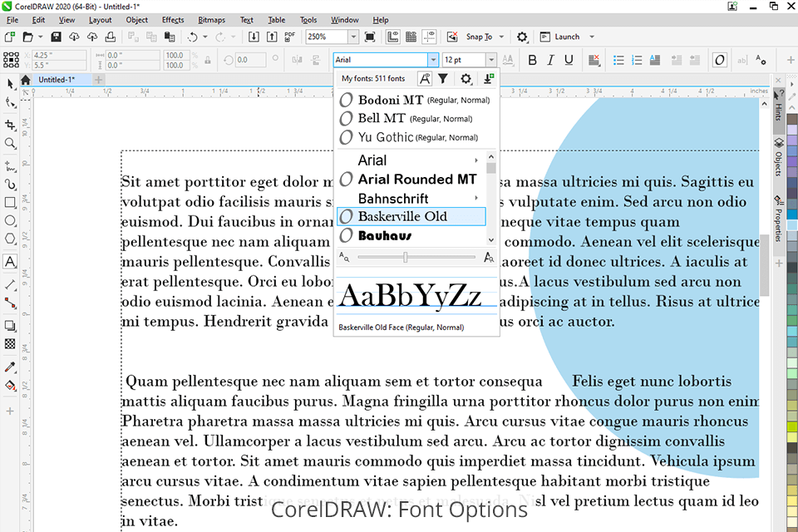Create a new document

(10, 37)
